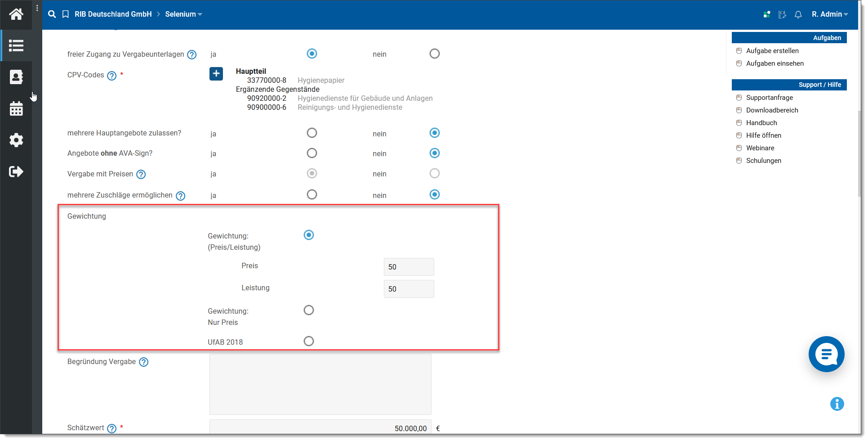Click the page vertical scrollbar
Image resolution: width=868 pixels, height=441 pixels.
pyautogui.click(x=860, y=153)
